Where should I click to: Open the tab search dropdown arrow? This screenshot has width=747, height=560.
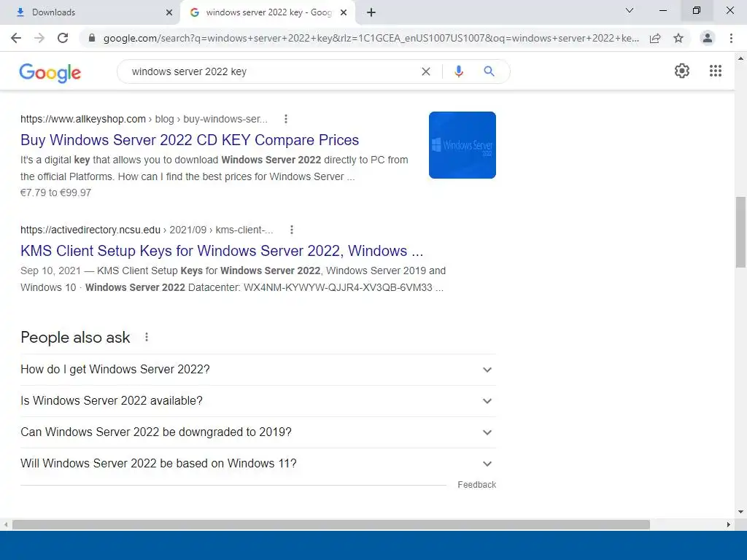click(630, 10)
